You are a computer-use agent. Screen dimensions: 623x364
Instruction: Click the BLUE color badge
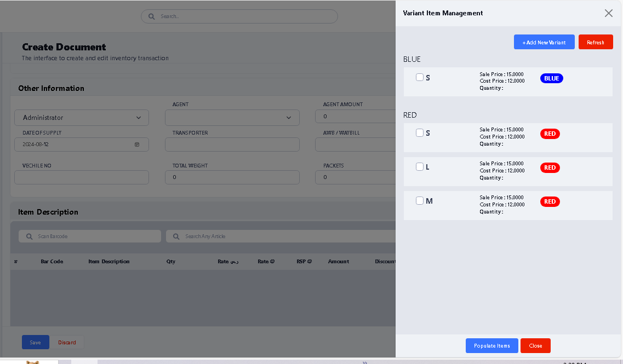click(551, 78)
